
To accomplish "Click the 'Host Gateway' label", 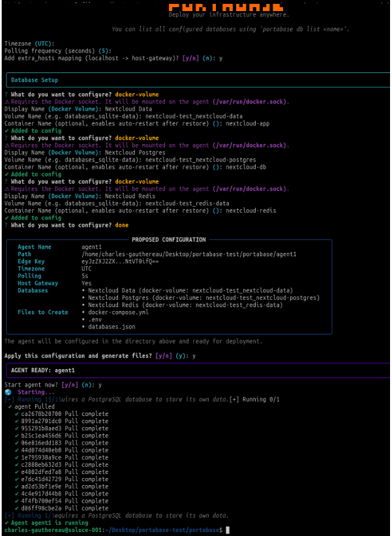I will pyautogui.click(x=38, y=284).
